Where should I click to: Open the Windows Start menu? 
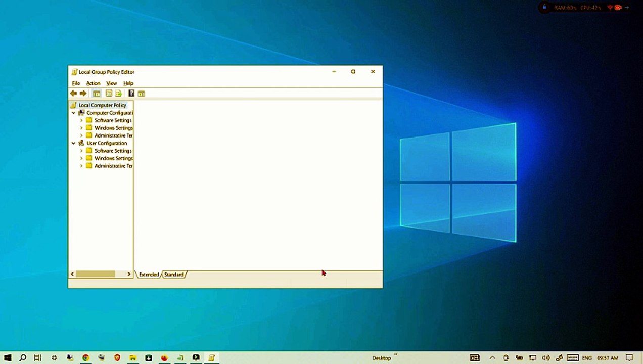tap(8, 358)
